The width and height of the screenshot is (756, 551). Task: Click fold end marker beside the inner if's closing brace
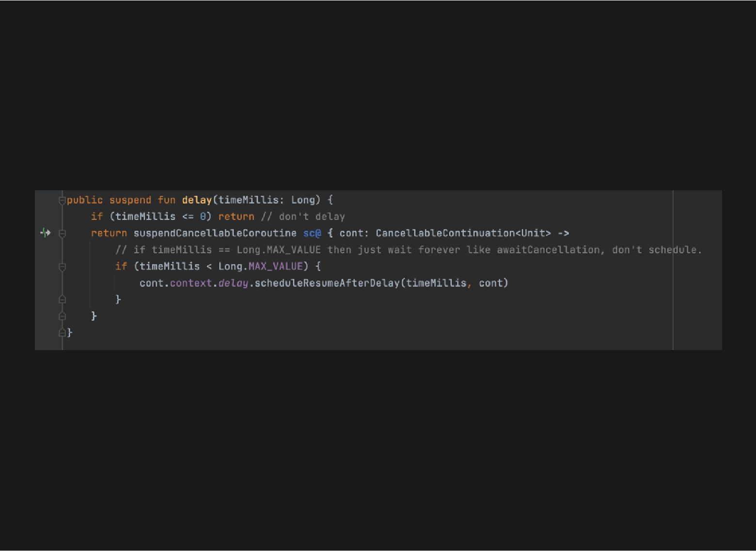(62, 300)
